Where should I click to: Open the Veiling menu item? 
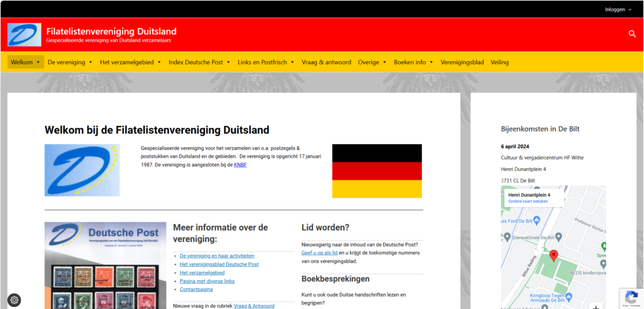pyautogui.click(x=499, y=62)
